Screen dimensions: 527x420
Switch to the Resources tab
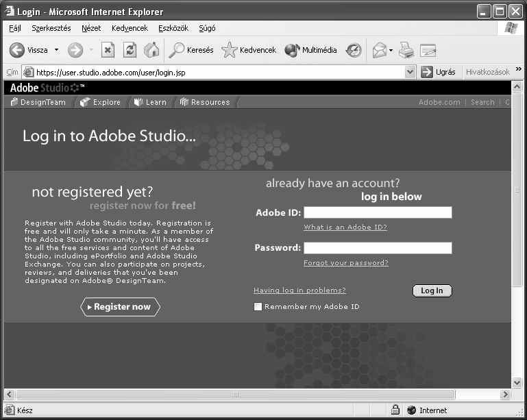pyautogui.click(x=205, y=102)
